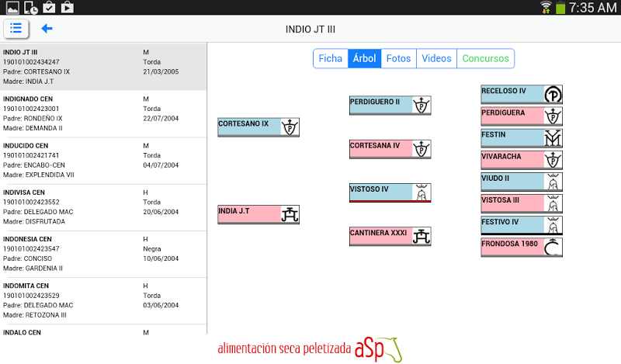Click the brand icon beside CANTINERA XXXI
Image resolution: width=621 pixels, height=364 pixels.
click(x=421, y=236)
